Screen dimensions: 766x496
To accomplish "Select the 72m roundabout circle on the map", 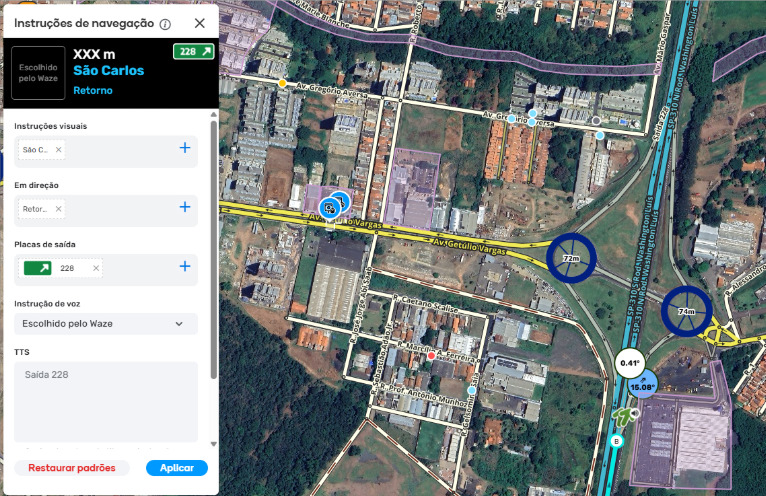I will tap(571, 258).
